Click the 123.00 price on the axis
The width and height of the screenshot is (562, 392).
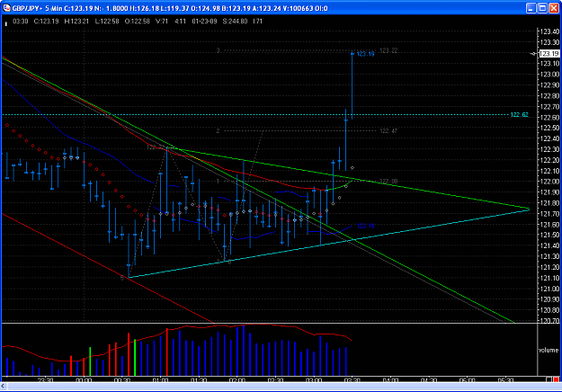[549, 75]
